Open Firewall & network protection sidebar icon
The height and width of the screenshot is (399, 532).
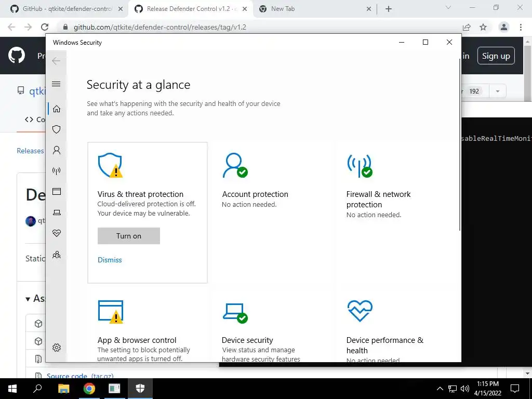click(x=56, y=170)
